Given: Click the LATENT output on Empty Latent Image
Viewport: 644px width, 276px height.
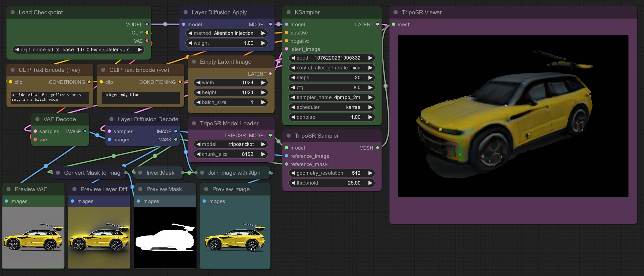Looking at the screenshot, I should [270, 73].
